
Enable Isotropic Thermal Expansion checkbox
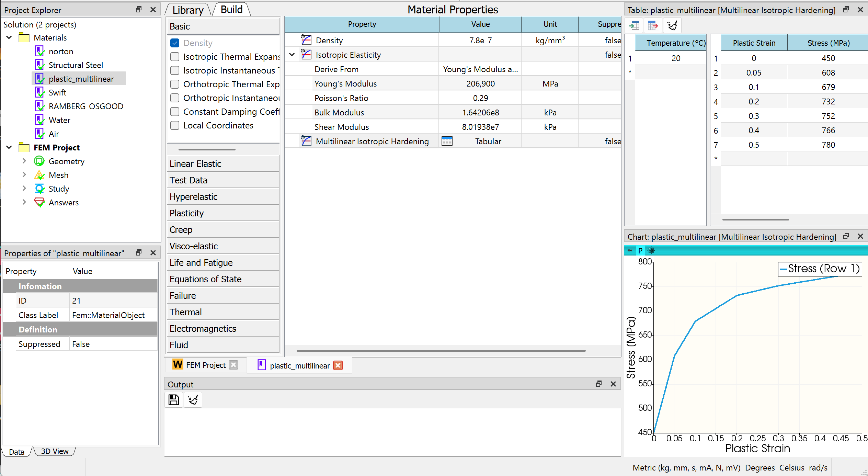(x=175, y=57)
